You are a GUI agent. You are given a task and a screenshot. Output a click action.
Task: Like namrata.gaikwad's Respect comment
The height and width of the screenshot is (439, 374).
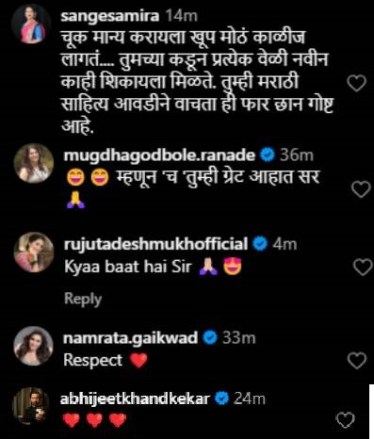coord(357,360)
